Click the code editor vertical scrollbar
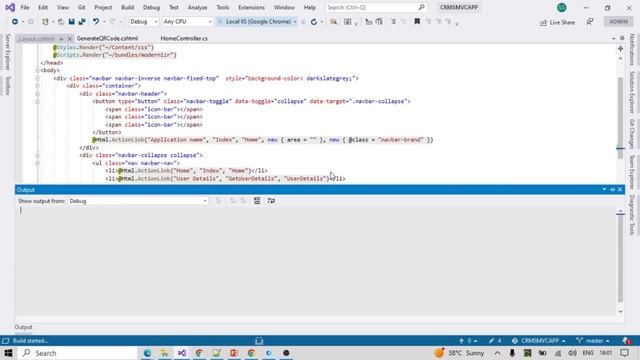640x360 pixels. pyautogui.click(x=620, y=118)
